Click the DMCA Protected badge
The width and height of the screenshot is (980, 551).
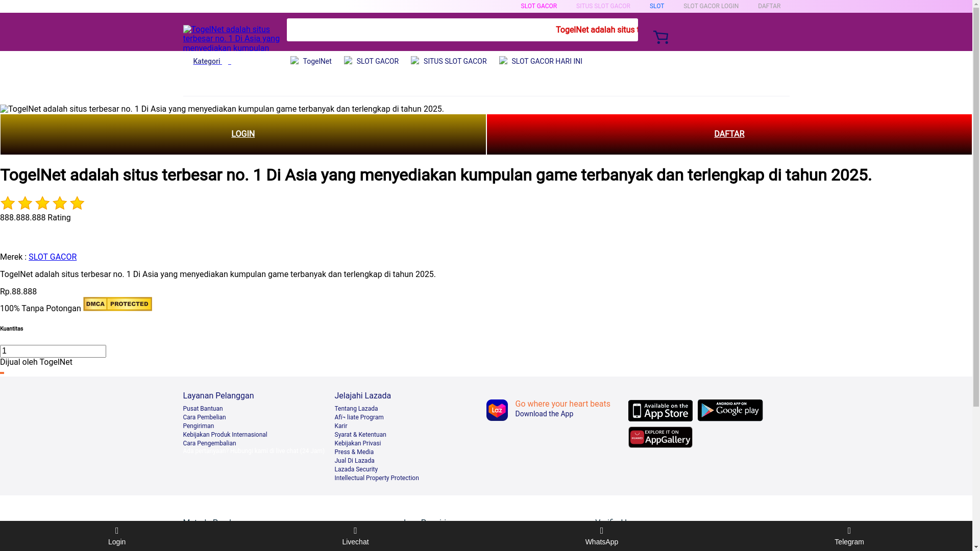tap(117, 304)
